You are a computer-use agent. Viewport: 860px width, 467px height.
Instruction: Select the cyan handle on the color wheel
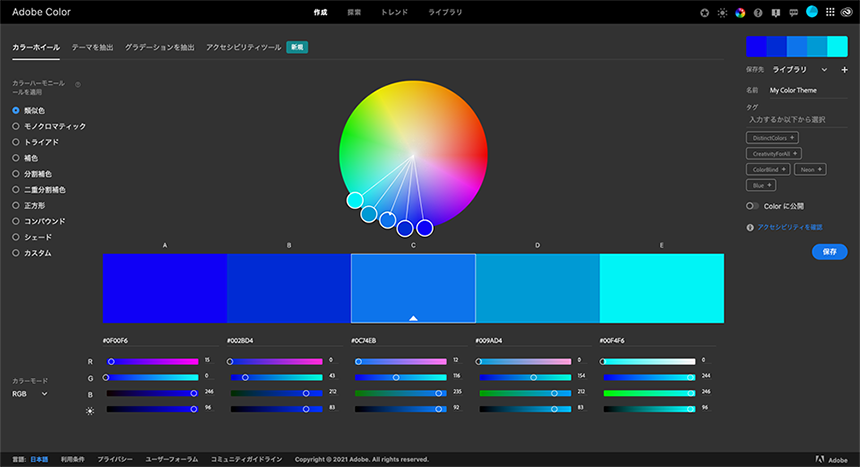pos(355,200)
